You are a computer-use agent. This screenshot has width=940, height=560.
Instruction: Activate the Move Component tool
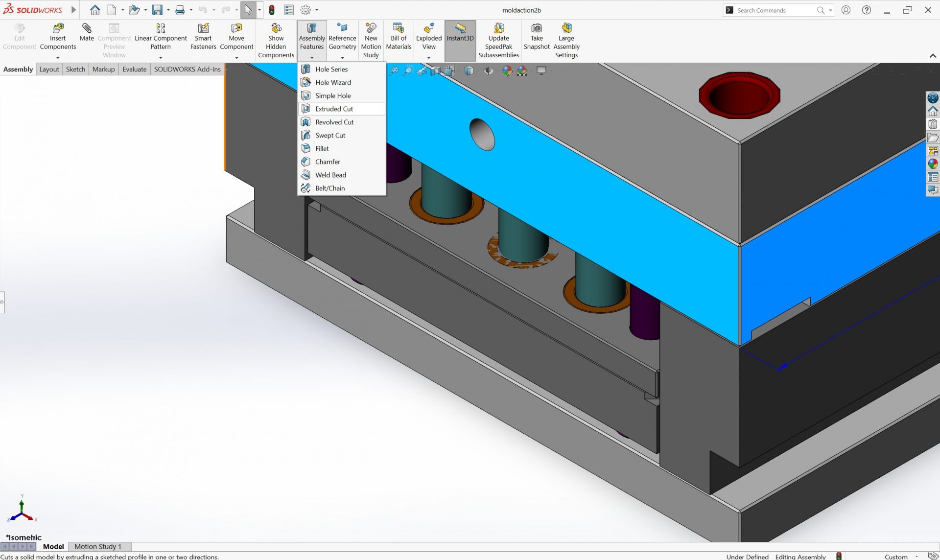click(x=237, y=34)
